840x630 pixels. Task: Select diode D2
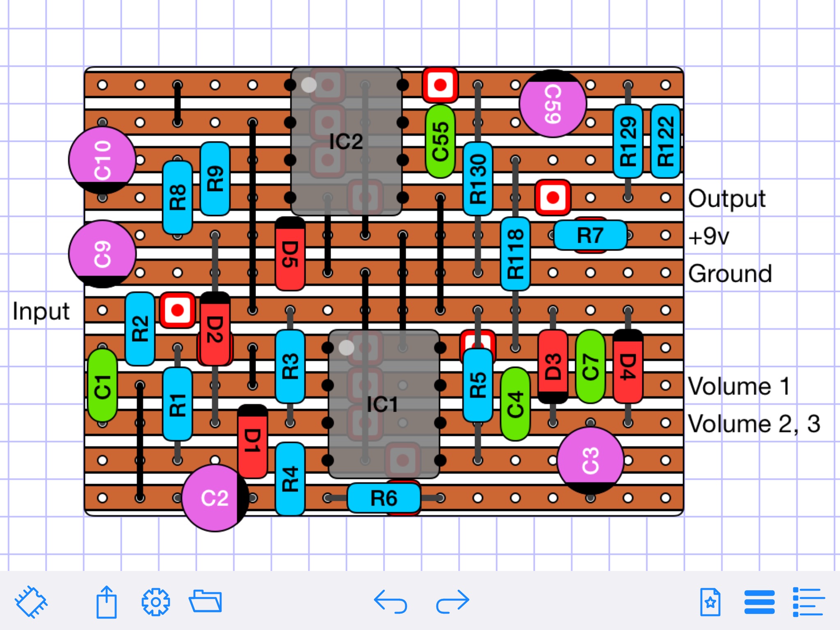(x=215, y=329)
